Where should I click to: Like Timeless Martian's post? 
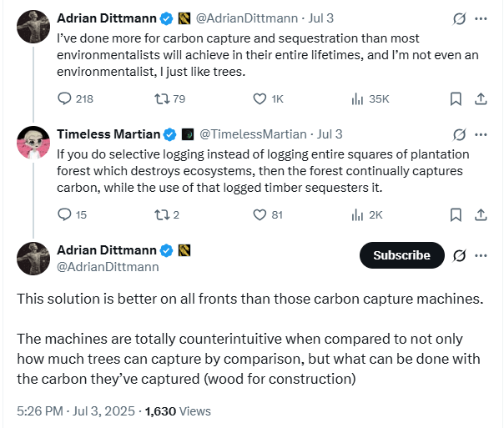pos(260,214)
